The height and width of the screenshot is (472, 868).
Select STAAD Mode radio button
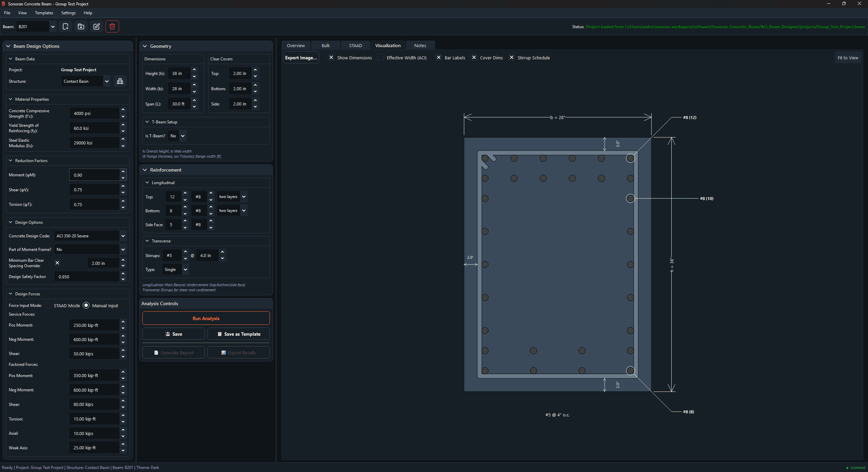coord(48,305)
